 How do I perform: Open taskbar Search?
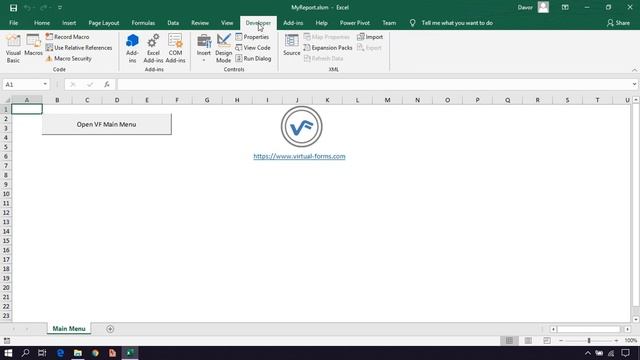[x=25, y=353]
